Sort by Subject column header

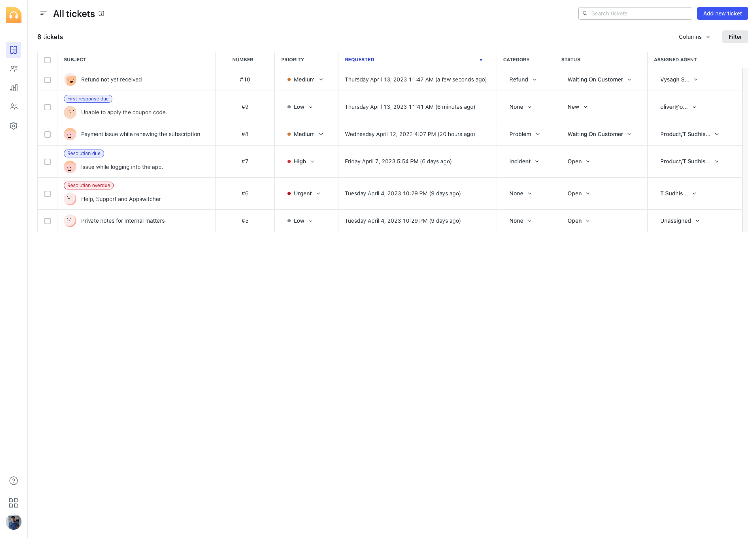tap(75, 60)
